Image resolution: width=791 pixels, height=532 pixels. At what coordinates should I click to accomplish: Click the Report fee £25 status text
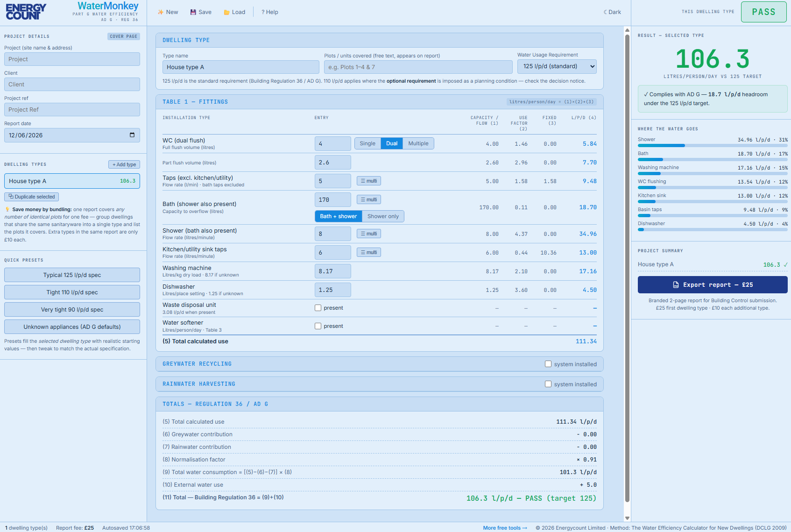point(75,528)
